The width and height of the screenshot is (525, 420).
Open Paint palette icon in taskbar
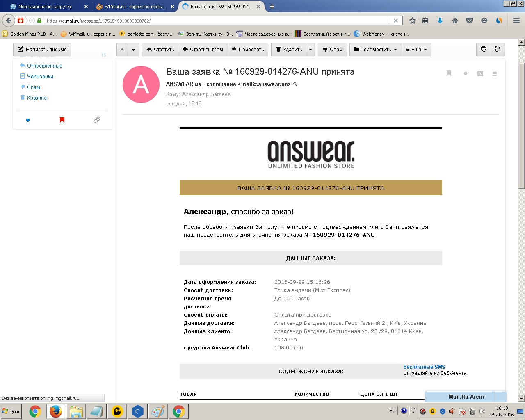coord(158,411)
